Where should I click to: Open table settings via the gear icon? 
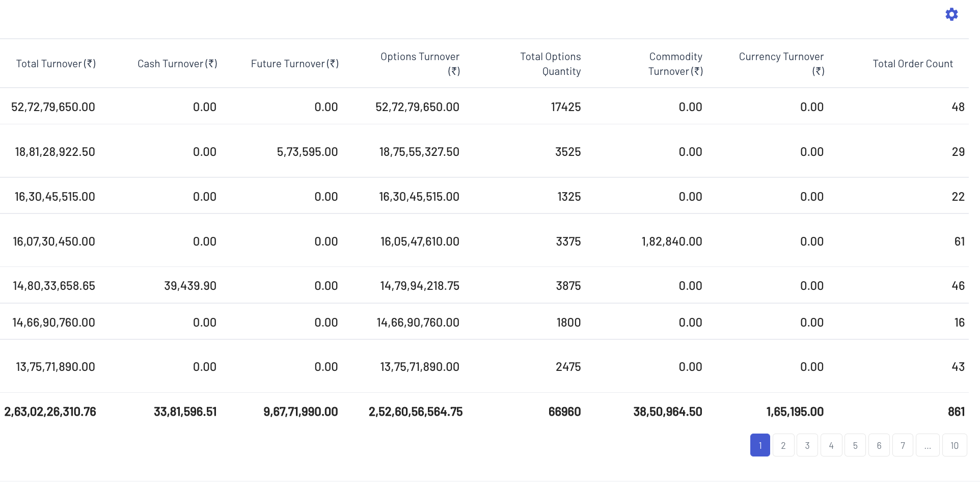coord(951,14)
